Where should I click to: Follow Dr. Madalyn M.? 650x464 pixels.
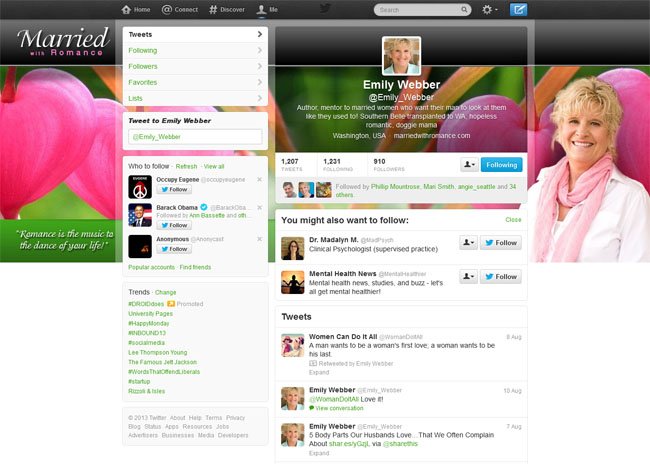pos(501,243)
